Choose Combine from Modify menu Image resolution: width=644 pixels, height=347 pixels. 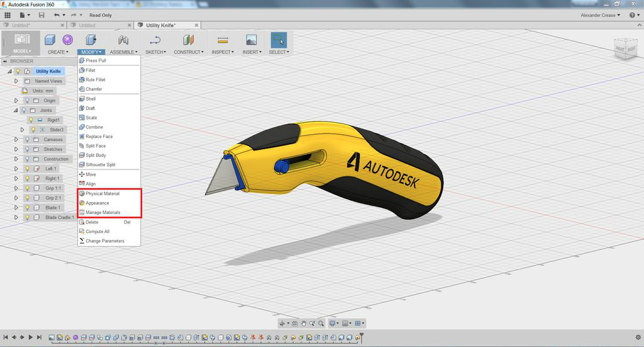click(x=109, y=127)
